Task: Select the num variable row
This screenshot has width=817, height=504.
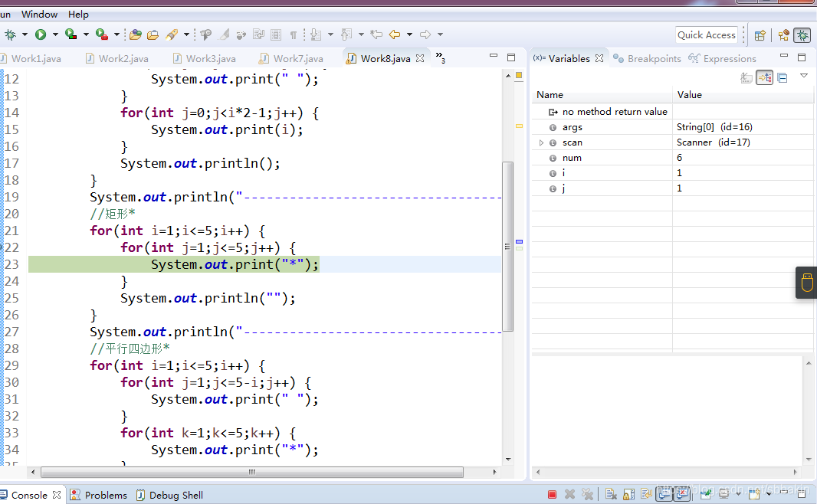Action: click(x=672, y=158)
